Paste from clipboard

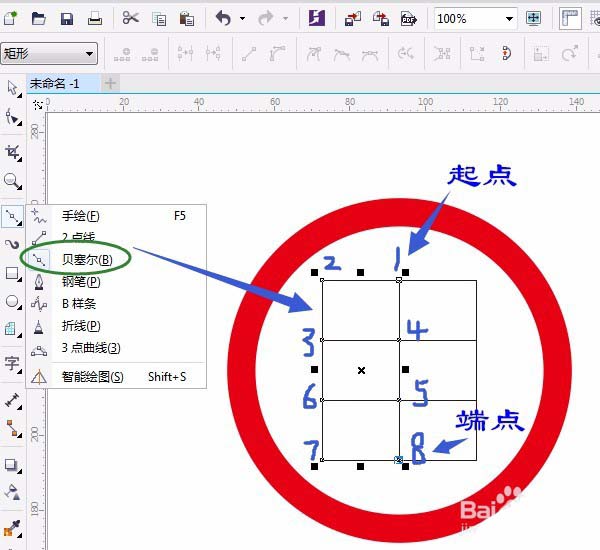[x=187, y=18]
